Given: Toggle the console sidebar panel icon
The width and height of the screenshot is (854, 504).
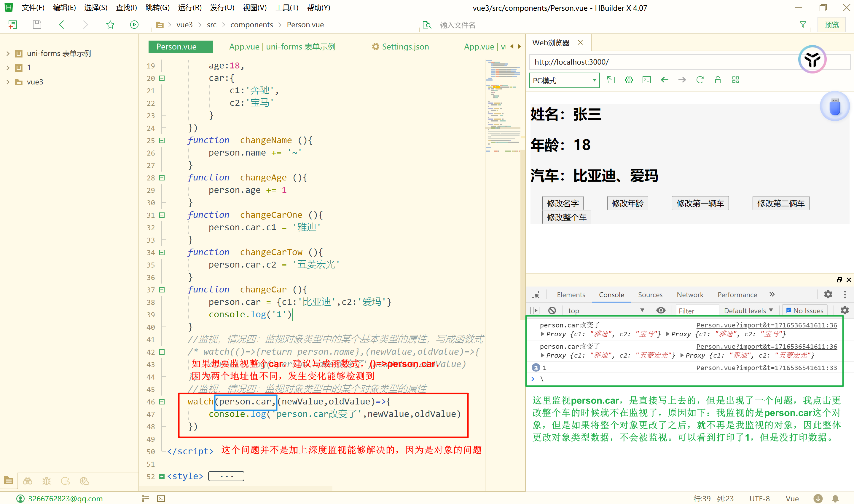Looking at the screenshot, I should tap(535, 311).
